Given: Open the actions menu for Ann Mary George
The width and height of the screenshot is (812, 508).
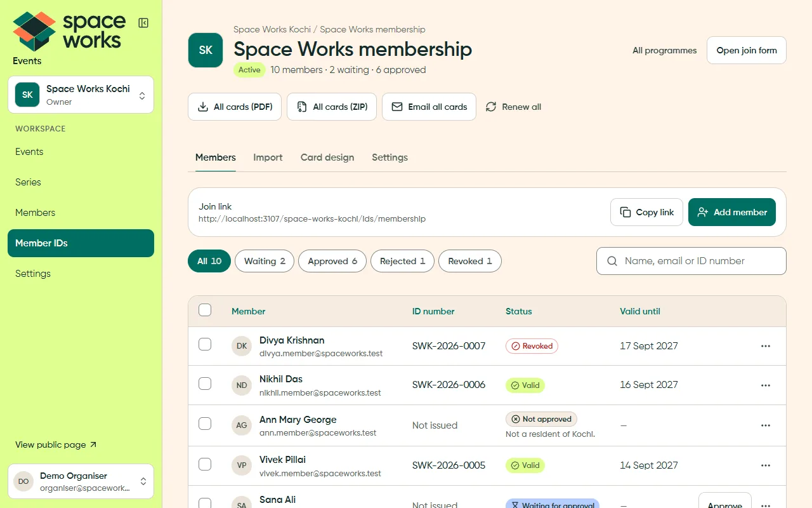Looking at the screenshot, I should (766, 425).
